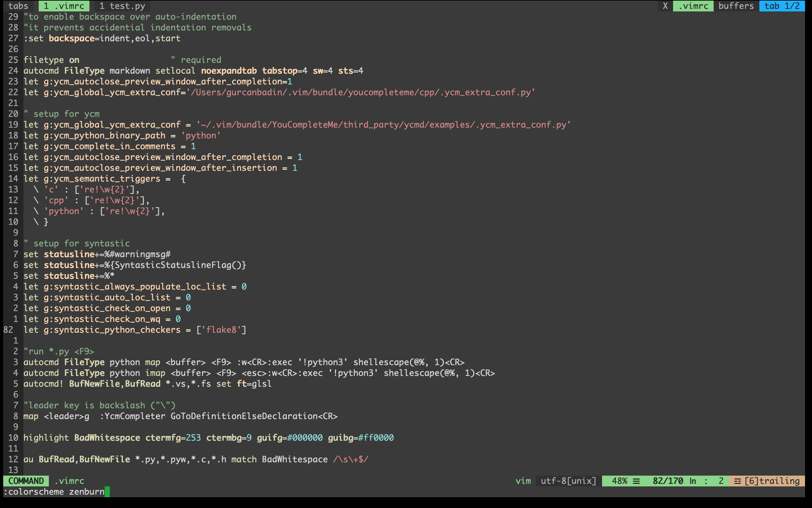Place cursor on 'set backspace=indent,eol,start' line
Screen dimensions: 812x508
[x=102, y=38]
